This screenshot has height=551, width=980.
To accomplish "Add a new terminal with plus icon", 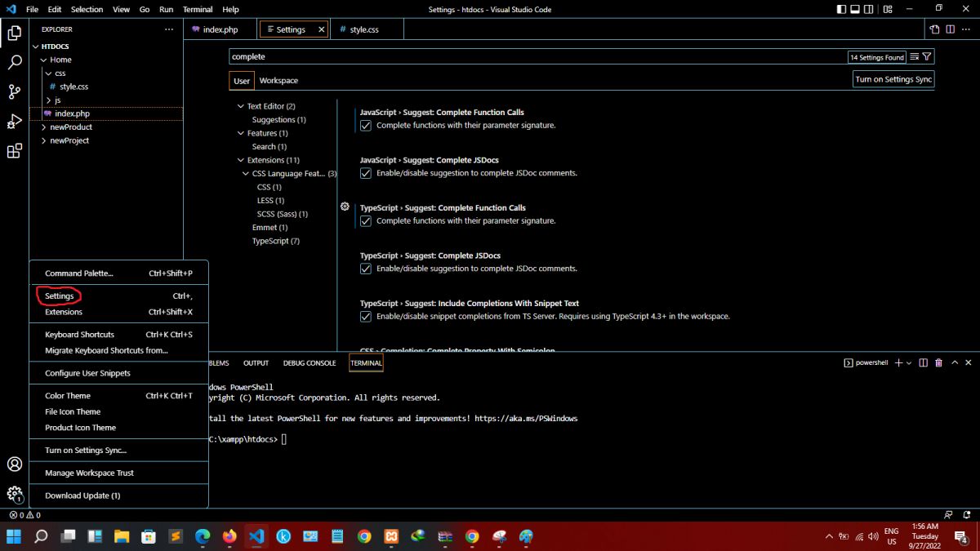I will pyautogui.click(x=898, y=362).
